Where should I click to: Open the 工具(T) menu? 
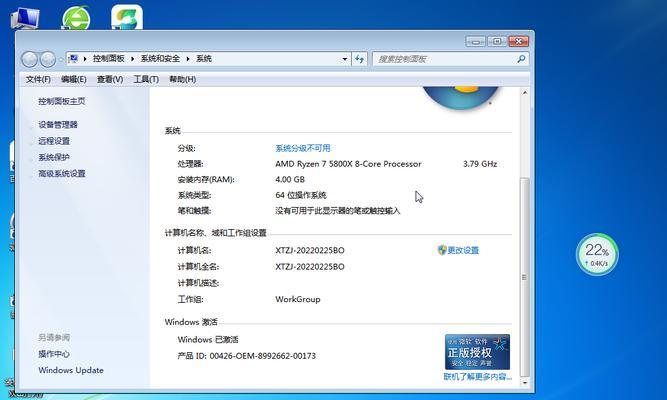pyautogui.click(x=146, y=79)
